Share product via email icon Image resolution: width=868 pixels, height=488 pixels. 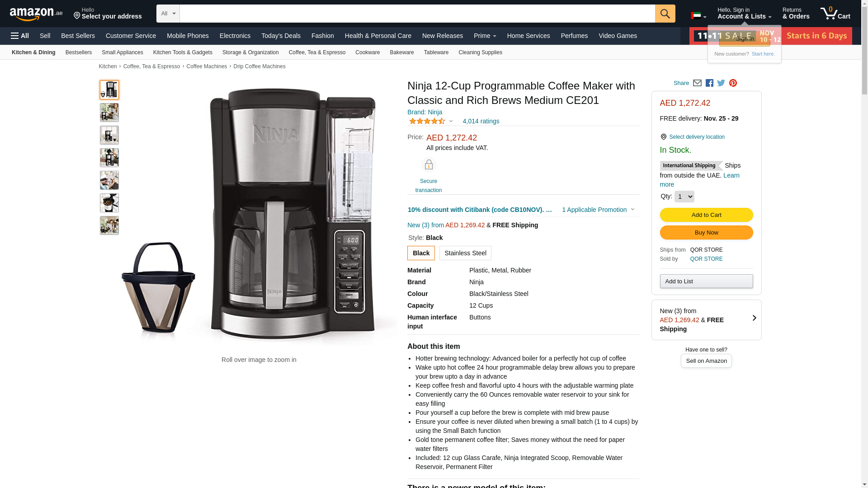click(x=697, y=83)
